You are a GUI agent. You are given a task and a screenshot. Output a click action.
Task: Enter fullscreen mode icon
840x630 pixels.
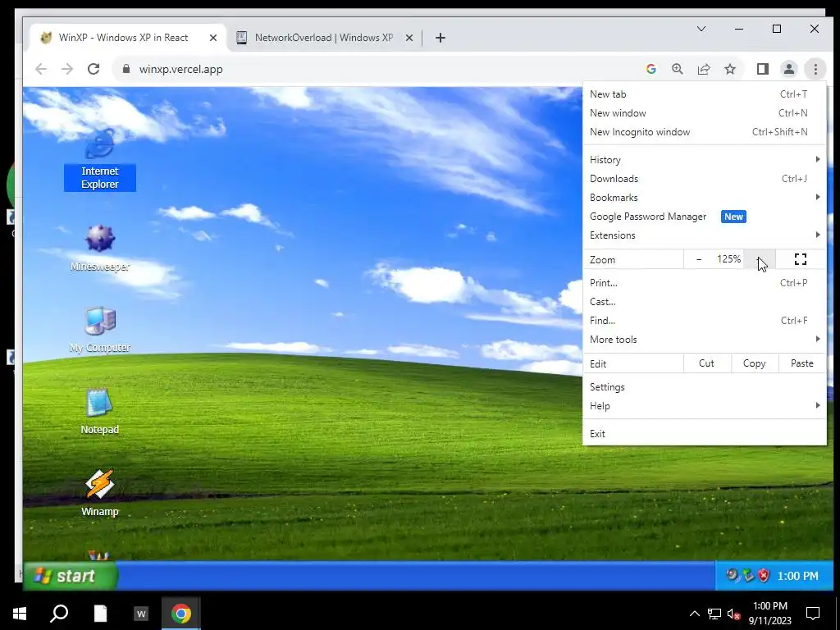pyautogui.click(x=801, y=259)
